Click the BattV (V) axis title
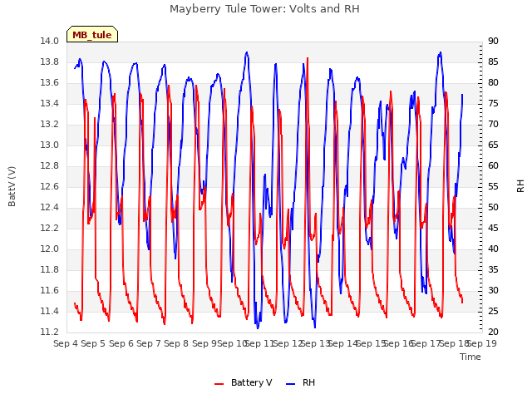 click(x=12, y=186)
